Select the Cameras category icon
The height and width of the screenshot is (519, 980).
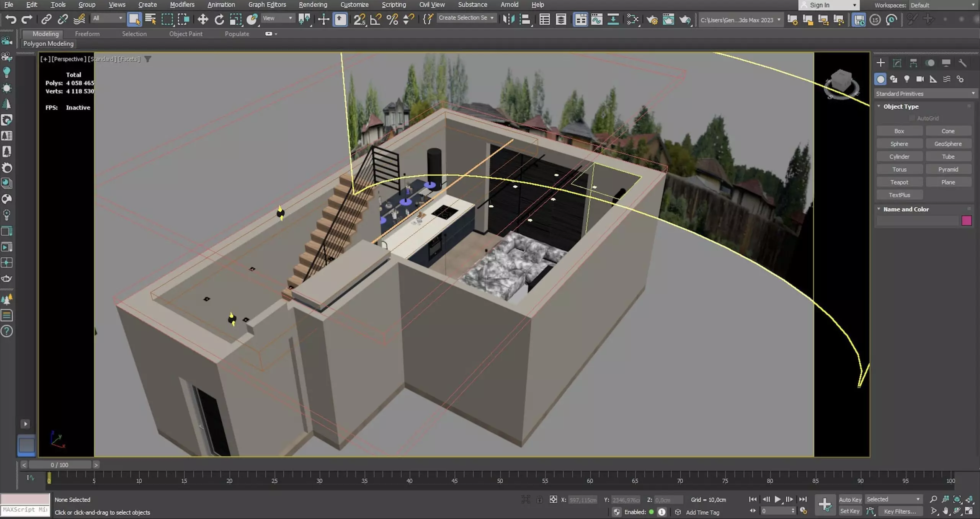click(920, 79)
